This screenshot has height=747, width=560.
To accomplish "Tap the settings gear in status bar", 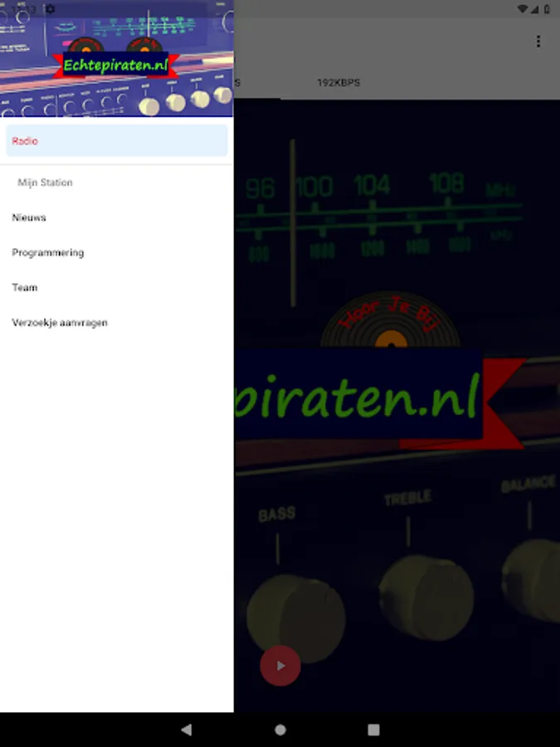I will pos(50,9).
